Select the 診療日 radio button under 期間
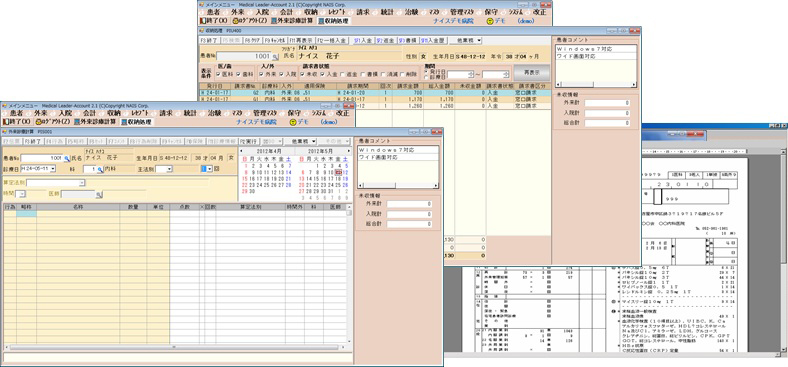The width and height of the screenshot is (788, 367). click(x=427, y=76)
